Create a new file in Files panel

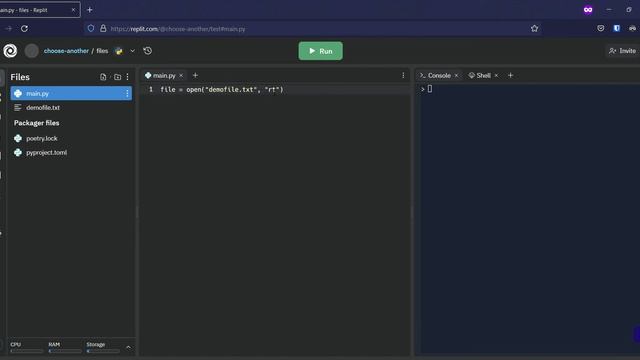click(103, 77)
